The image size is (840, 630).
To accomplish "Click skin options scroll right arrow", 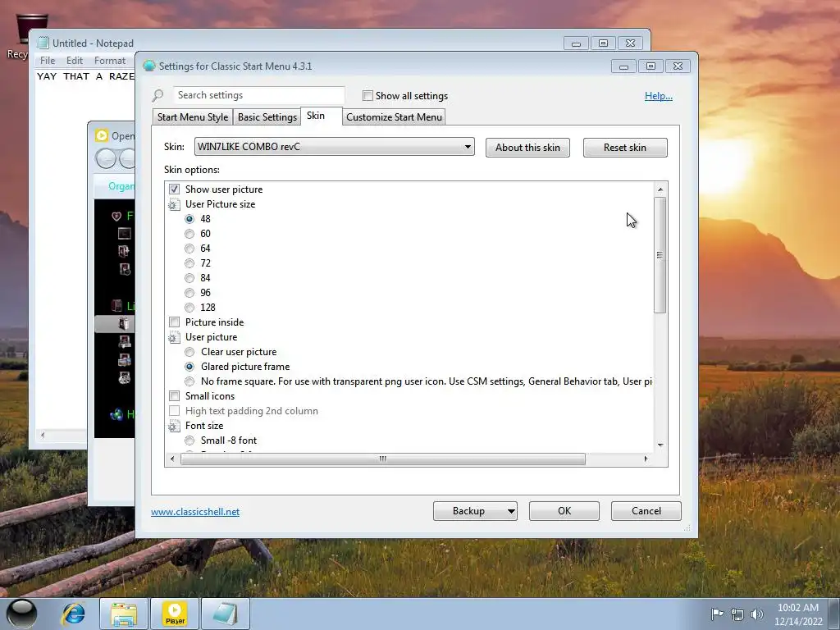I will (646, 459).
